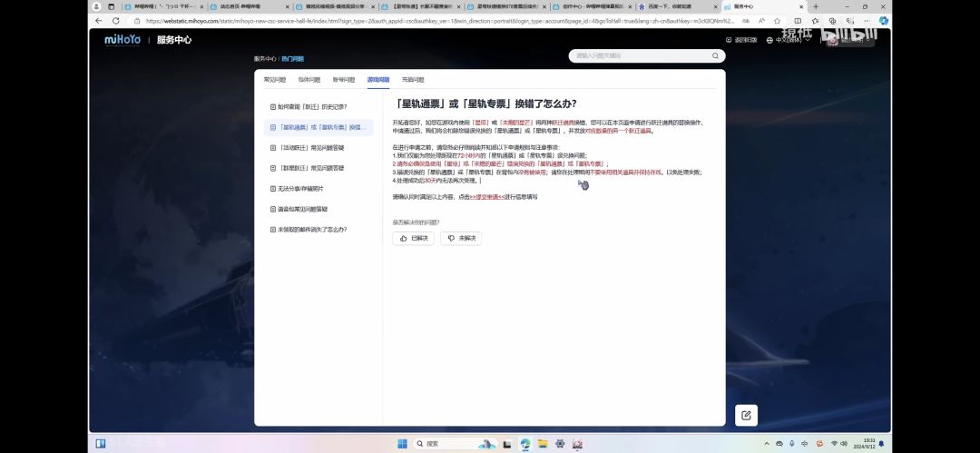
Task: Open 「群星跃迁」常见问题答疑 article
Action: click(310, 168)
